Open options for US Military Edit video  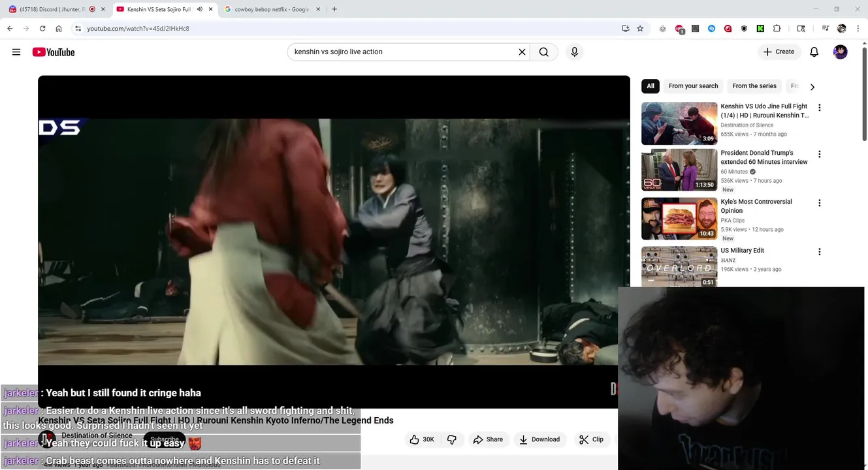click(x=819, y=252)
